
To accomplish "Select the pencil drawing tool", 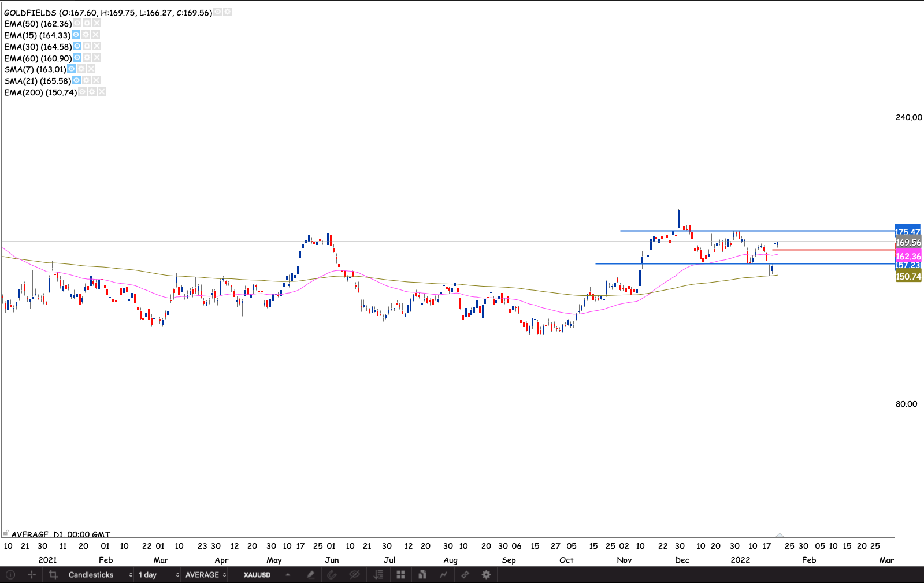I will coord(311,575).
